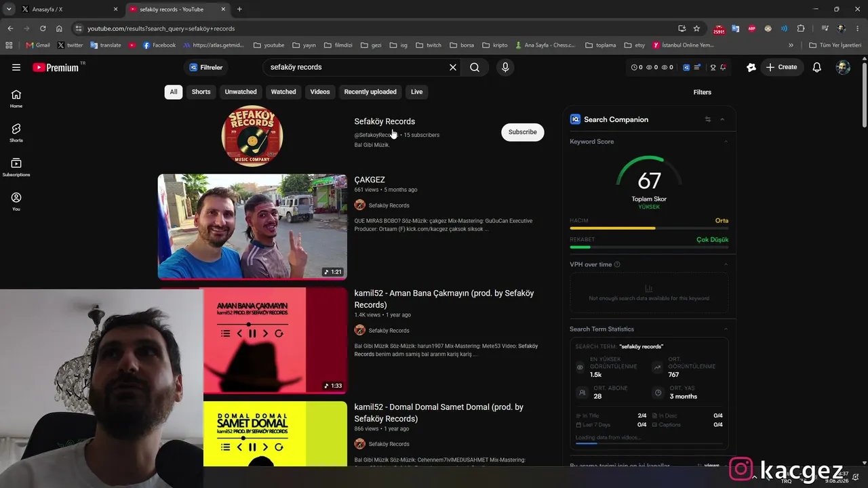The image size is (868, 488).
Task: Open the youtube bookmarks folder
Action: 269,45
